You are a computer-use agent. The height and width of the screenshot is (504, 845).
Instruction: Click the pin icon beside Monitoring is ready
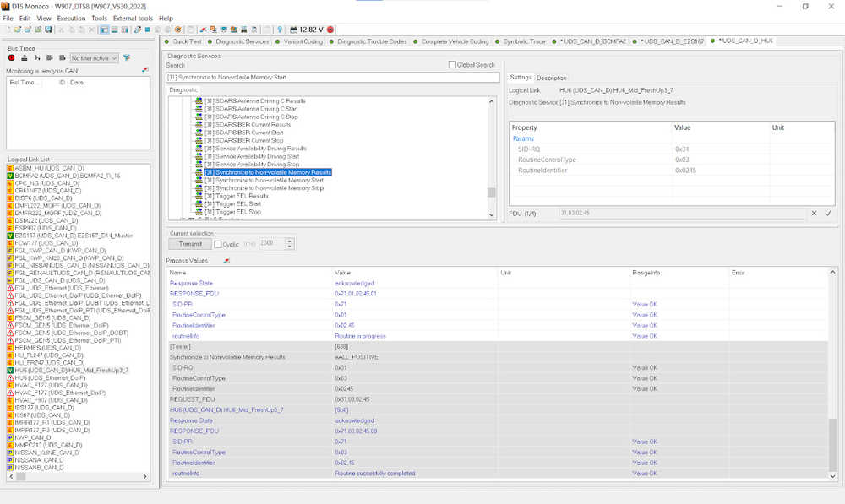point(145,70)
